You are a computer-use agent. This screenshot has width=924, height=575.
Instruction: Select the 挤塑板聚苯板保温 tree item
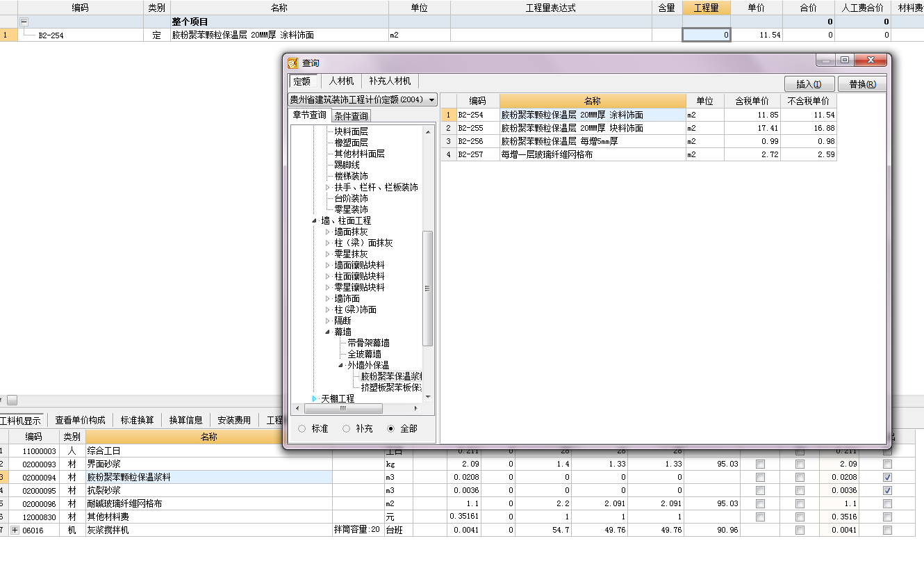pos(391,387)
